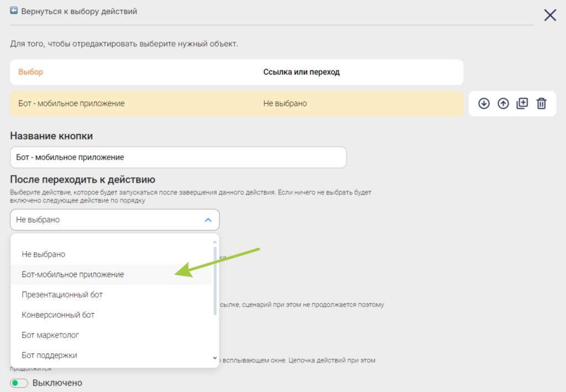Image resolution: width=566 pixels, height=392 pixels.
Task: Duplicate the button using copy-plus icon
Action: tap(522, 103)
